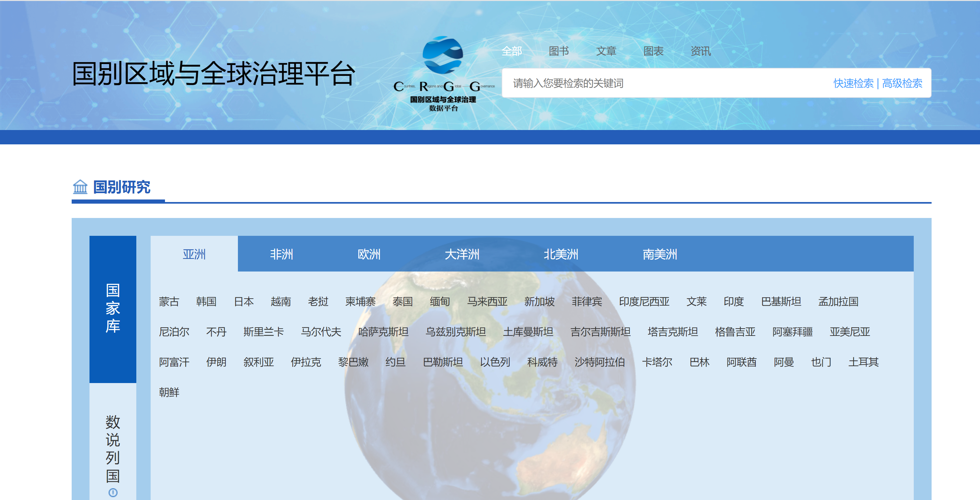
Task: Open the 土库曼斯坦 country link
Action: point(528,332)
